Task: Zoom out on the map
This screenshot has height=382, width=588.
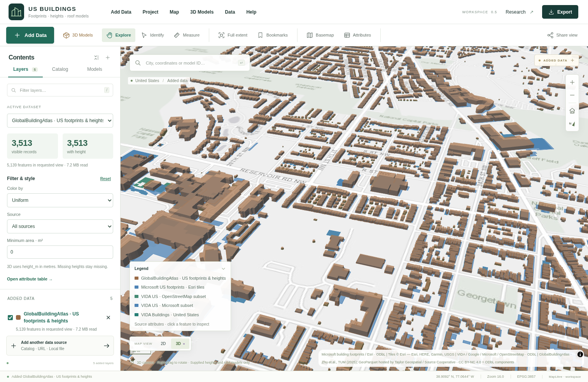Action: pos(572,95)
